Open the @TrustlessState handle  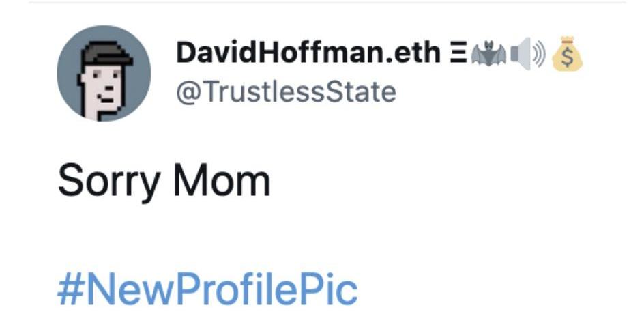click(x=286, y=90)
